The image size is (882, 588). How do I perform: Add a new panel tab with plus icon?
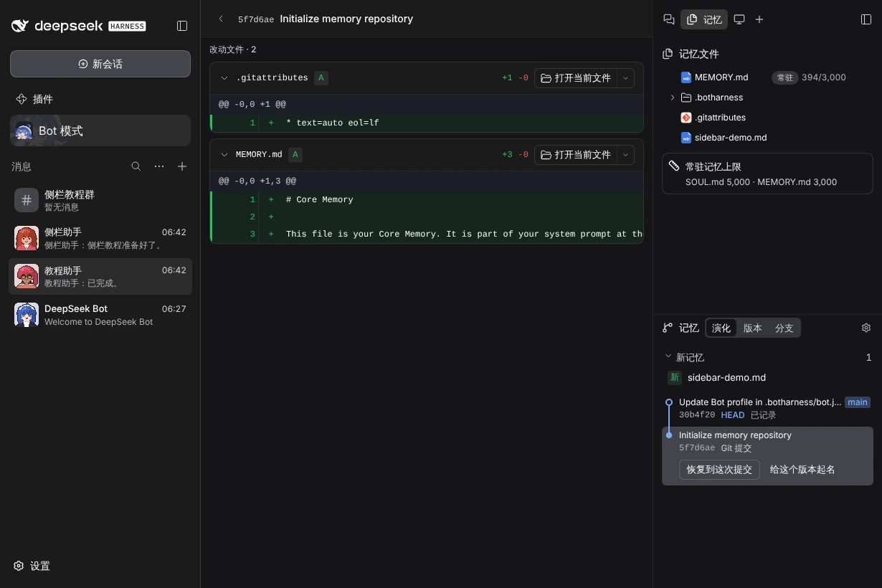click(759, 19)
